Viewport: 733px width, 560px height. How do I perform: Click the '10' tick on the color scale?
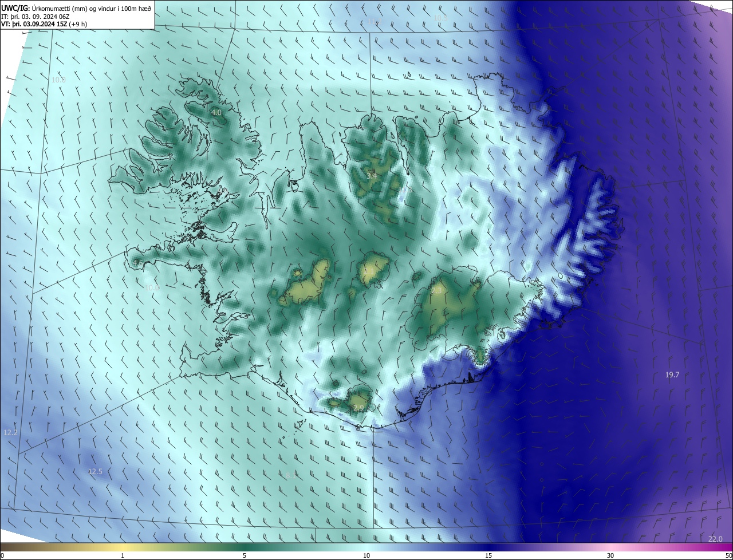366,555
